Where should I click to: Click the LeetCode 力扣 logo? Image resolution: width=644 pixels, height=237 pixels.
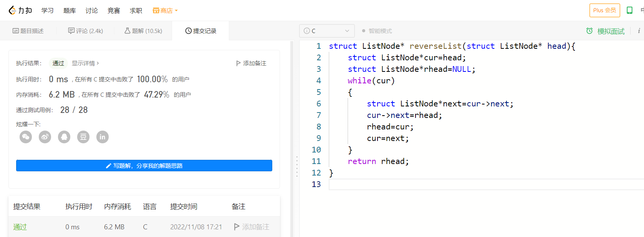[20, 10]
